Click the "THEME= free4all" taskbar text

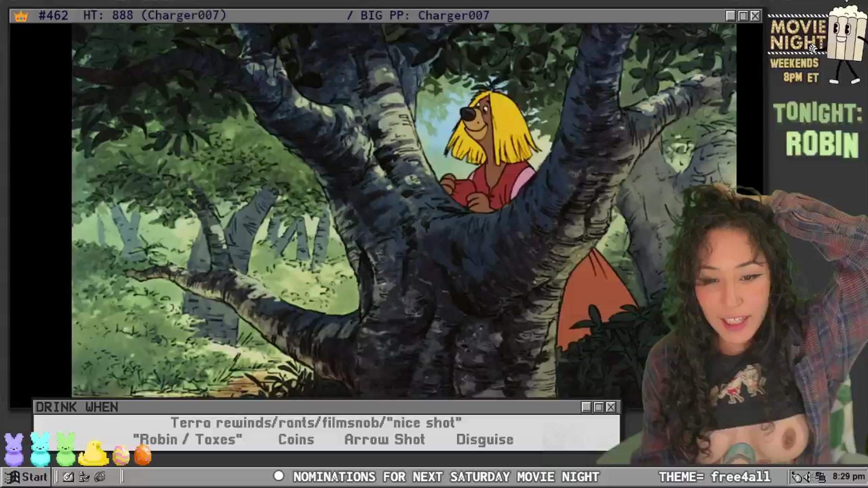pyautogui.click(x=714, y=477)
